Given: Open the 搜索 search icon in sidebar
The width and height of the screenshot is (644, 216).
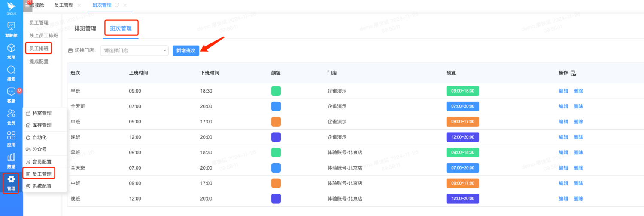Looking at the screenshot, I should tap(11, 70).
